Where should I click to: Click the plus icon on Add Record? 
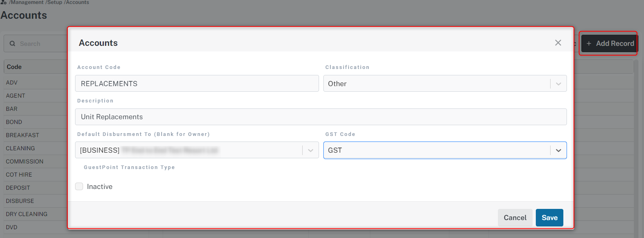pyautogui.click(x=589, y=43)
